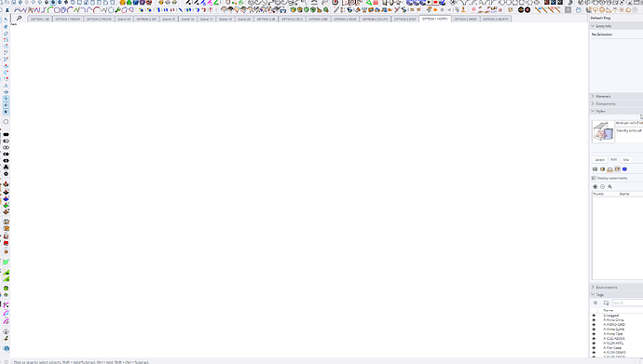Image resolution: width=643 pixels, height=364 pixels.
Task: Open the blue Modeling settings icon in Styles Edit
Action: (x=624, y=169)
